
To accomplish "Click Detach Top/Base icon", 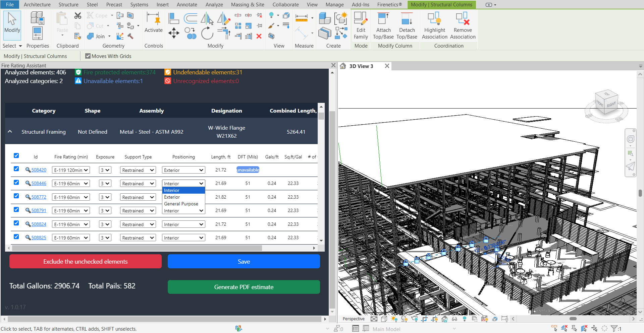I will tap(407, 19).
